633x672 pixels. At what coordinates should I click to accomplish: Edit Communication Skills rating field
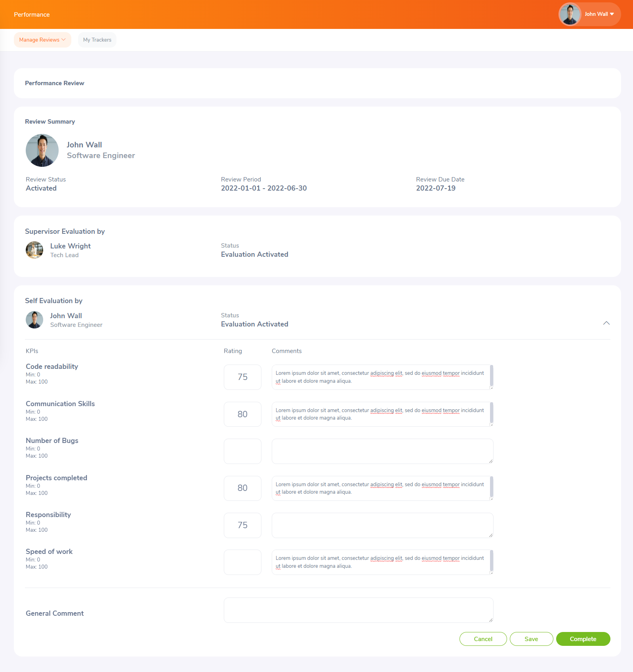click(x=242, y=414)
